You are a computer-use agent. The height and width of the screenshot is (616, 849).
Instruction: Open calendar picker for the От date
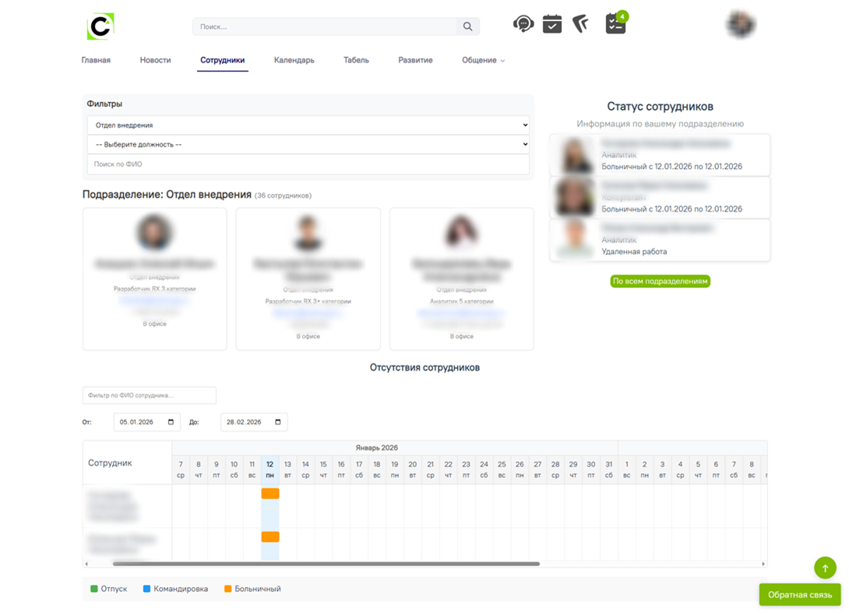[x=171, y=422]
